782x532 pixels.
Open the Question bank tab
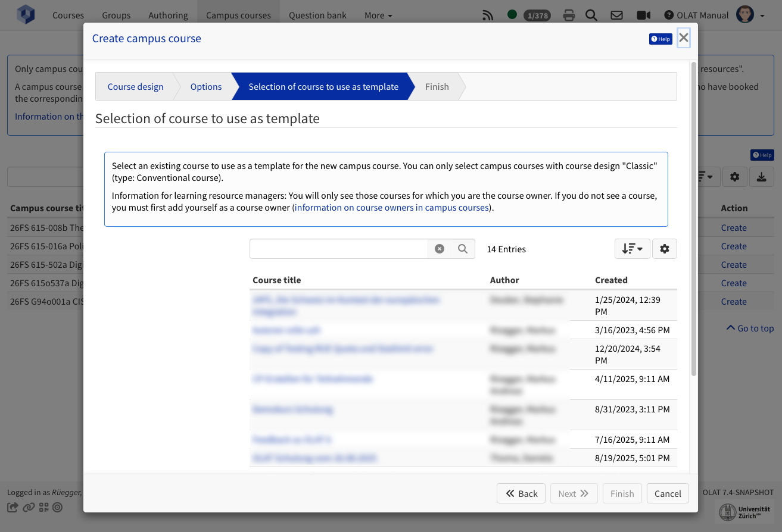317,15
